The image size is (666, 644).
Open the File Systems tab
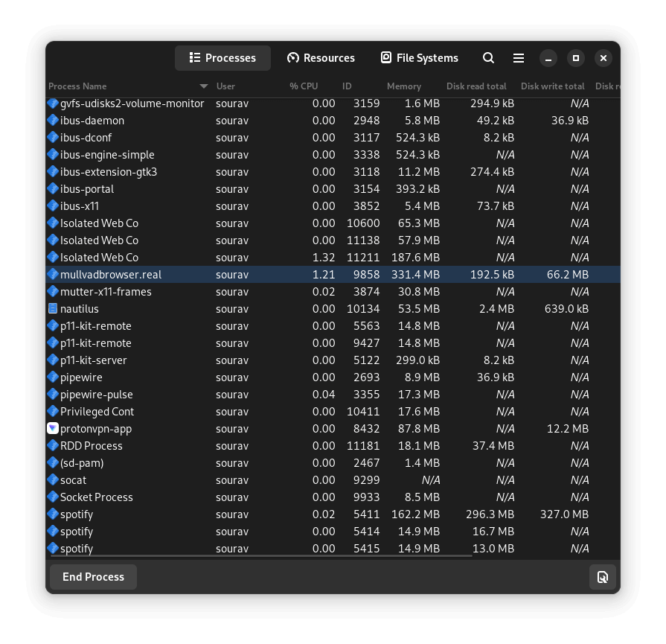(x=419, y=58)
